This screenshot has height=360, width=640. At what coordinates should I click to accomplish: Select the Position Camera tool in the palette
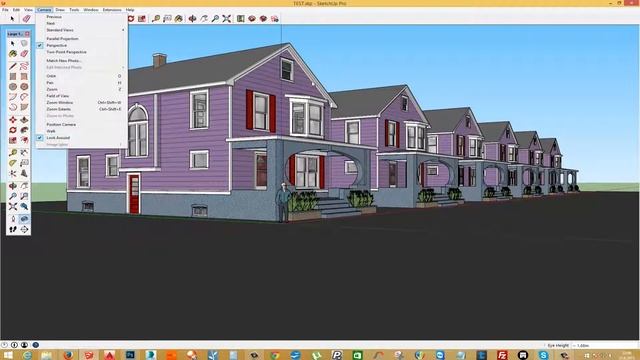(13, 219)
